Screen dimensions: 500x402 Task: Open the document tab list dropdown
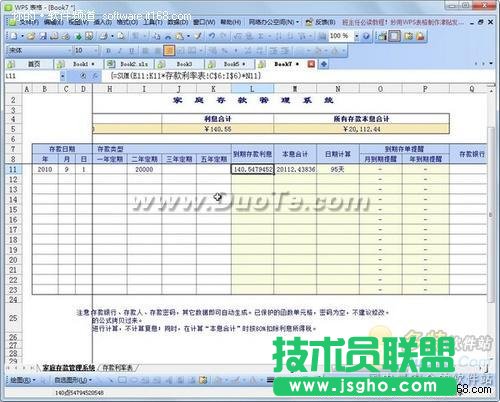tap(491, 63)
